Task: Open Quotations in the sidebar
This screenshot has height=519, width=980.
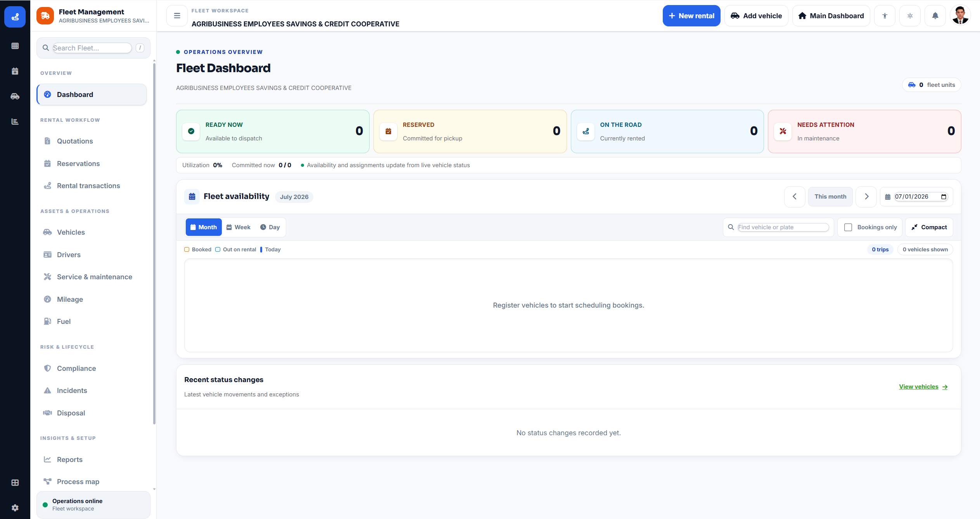Action: (92, 141)
